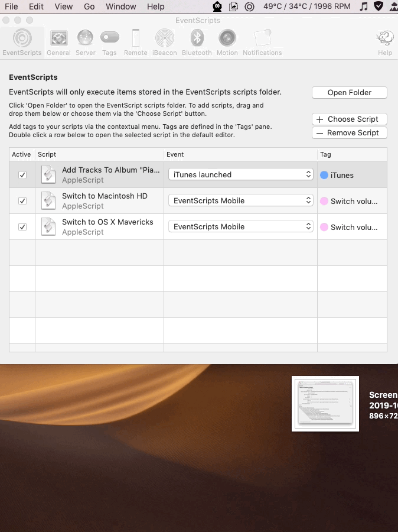Uncheck Active for Switch to OS X Mavericks
This screenshot has height=532, width=398.
[22, 227]
